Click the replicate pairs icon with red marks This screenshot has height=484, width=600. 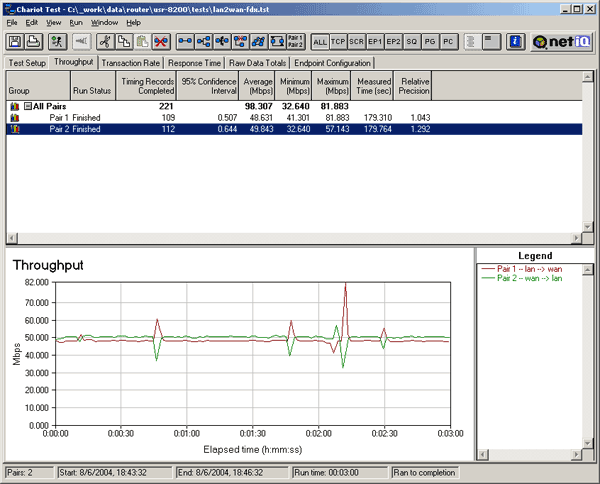(x=240, y=41)
